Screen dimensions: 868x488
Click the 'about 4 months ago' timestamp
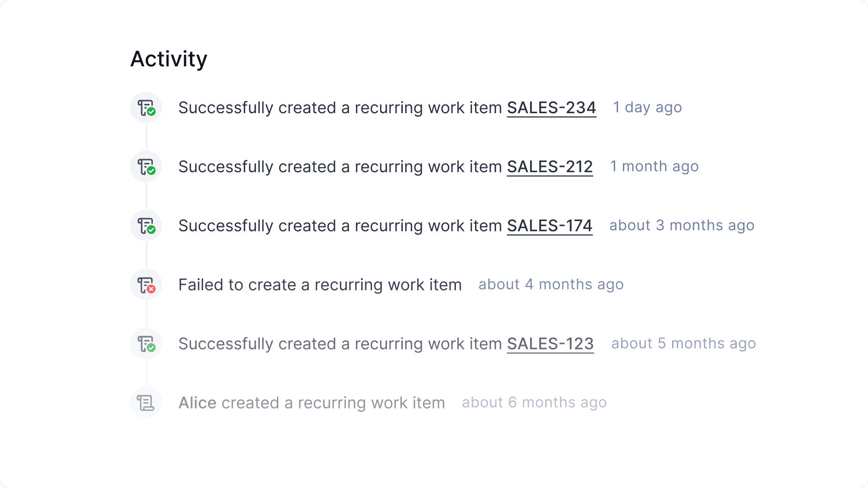pos(551,284)
